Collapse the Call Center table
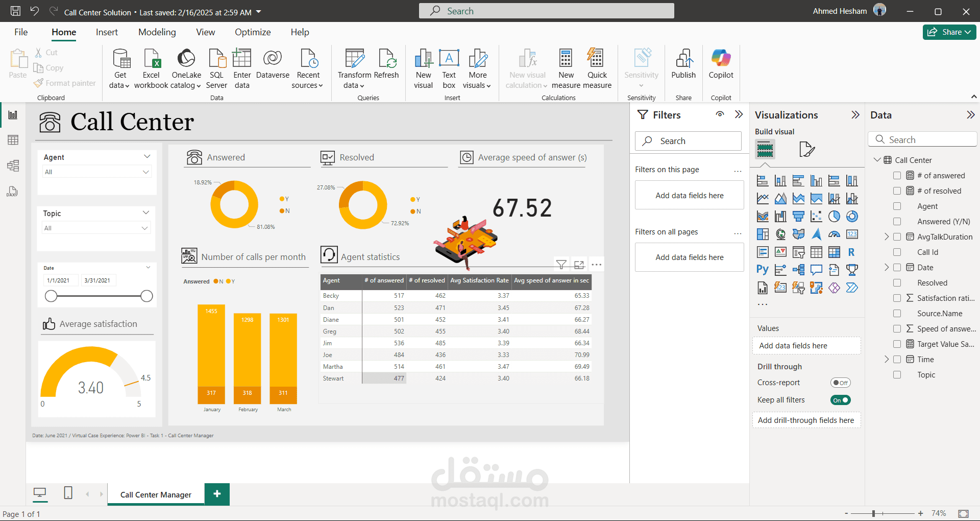Image resolution: width=980 pixels, height=521 pixels. click(x=877, y=160)
